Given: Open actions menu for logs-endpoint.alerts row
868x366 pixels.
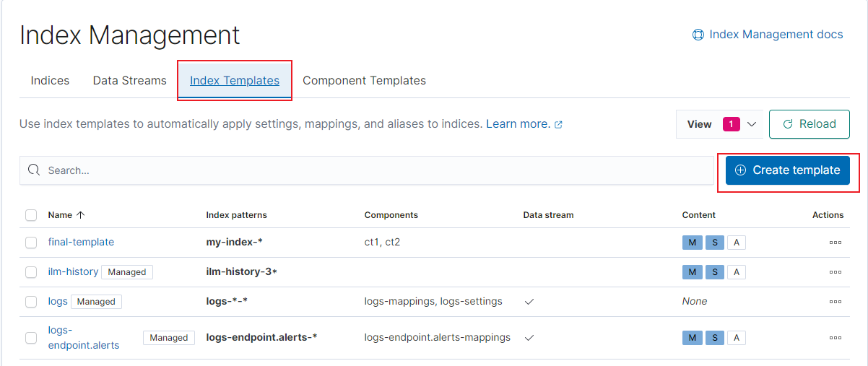Looking at the screenshot, I should 835,337.
